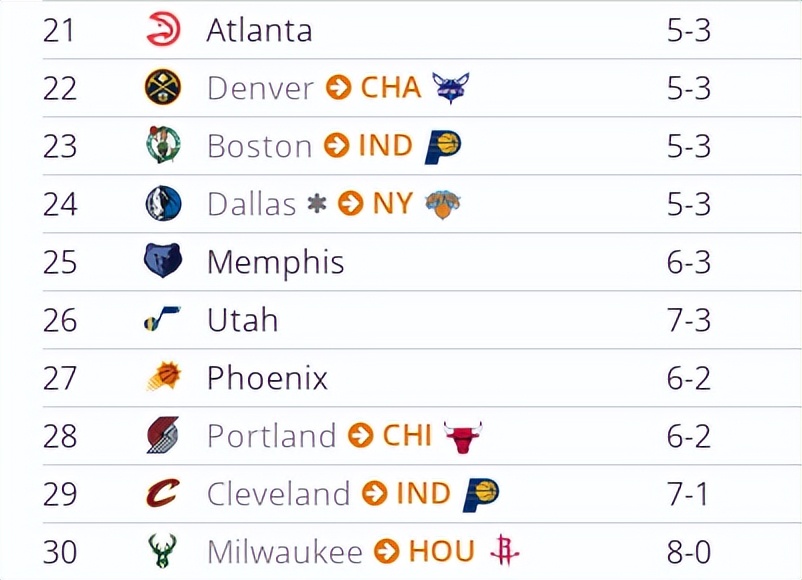Image resolution: width=802 pixels, height=580 pixels.
Task: Click the Atlanta Hawks logo
Action: tap(163, 30)
